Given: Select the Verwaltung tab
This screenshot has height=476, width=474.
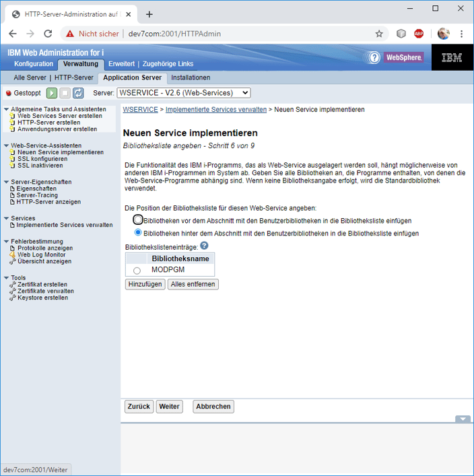Looking at the screenshot, I should pyautogui.click(x=81, y=64).
